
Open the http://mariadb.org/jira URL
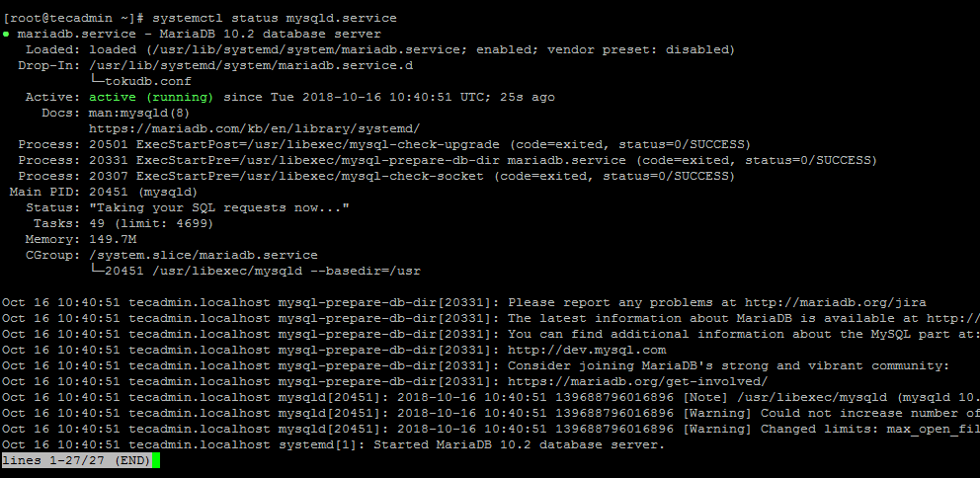pyautogui.click(x=835, y=302)
